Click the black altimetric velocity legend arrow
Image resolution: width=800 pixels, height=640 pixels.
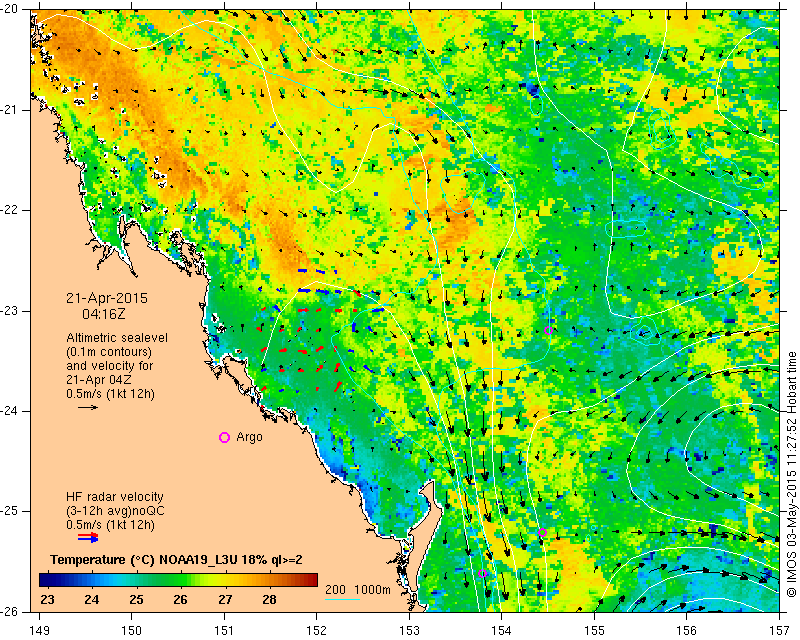pyautogui.click(x=88, y=407)
